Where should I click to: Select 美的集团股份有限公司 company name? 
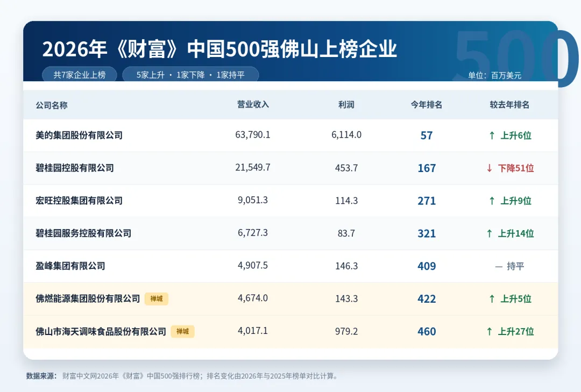click(79, 135)
